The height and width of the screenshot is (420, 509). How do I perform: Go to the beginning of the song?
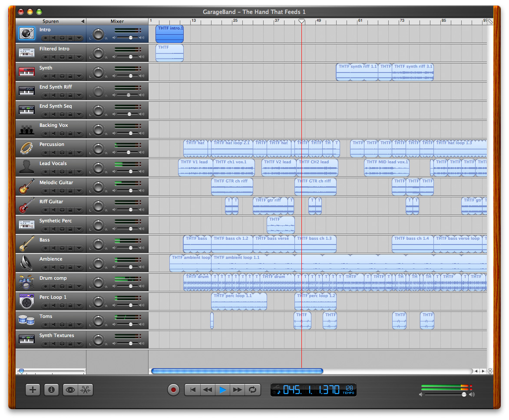pos(192,390)
